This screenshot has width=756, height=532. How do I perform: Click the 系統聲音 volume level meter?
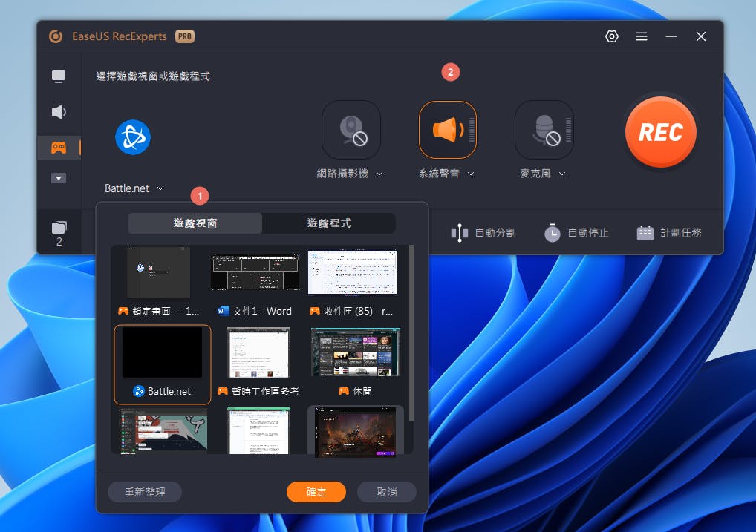(472, 130)
